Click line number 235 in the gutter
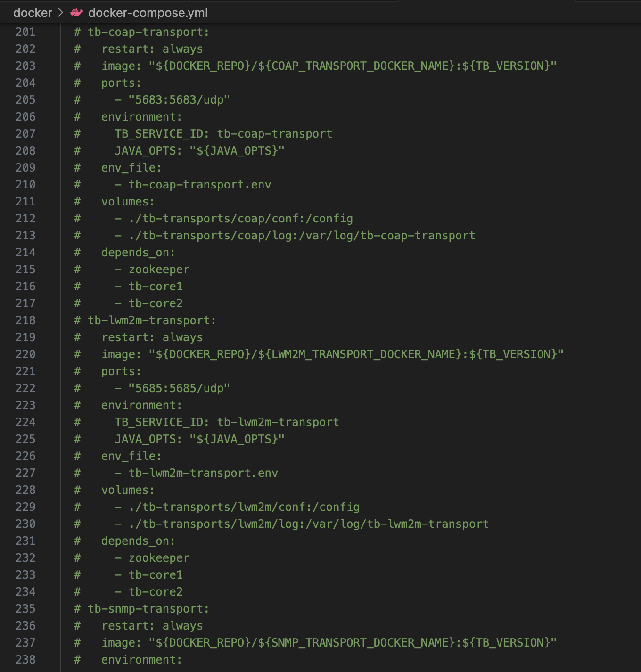Viewport: 641px width, 672px height. tap(25, 609)
